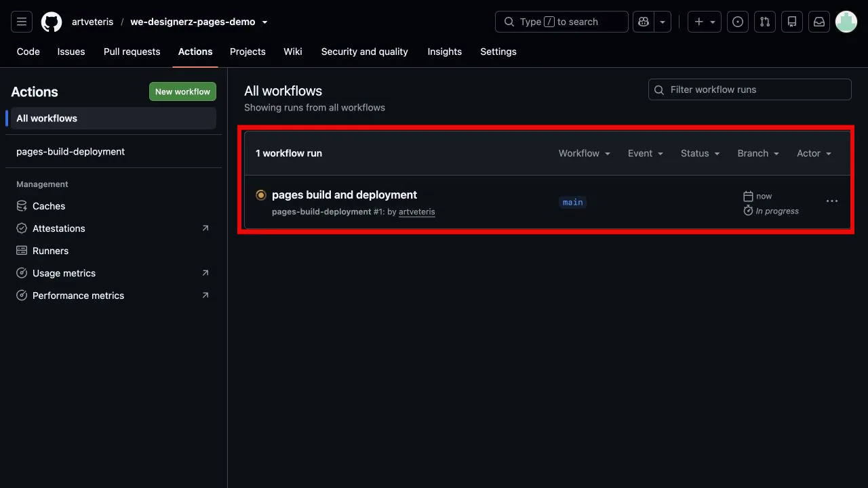Click the search magnifier icon in header
The image size is (868, 488).
point(509,22)
